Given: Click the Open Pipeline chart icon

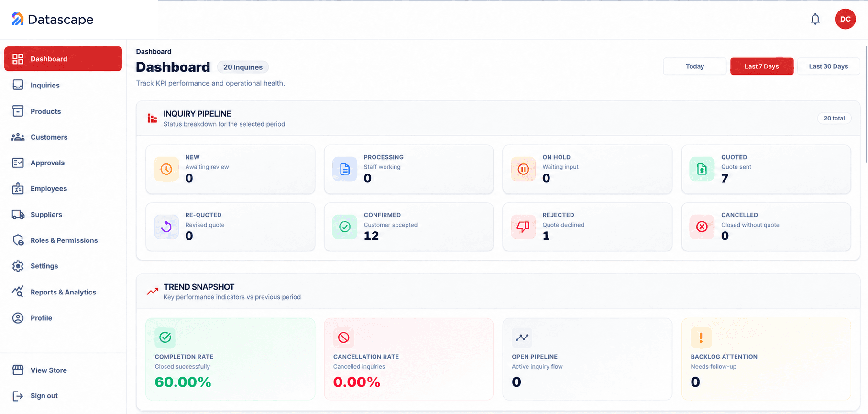Looking at the screenshot, I should (522, 338).
